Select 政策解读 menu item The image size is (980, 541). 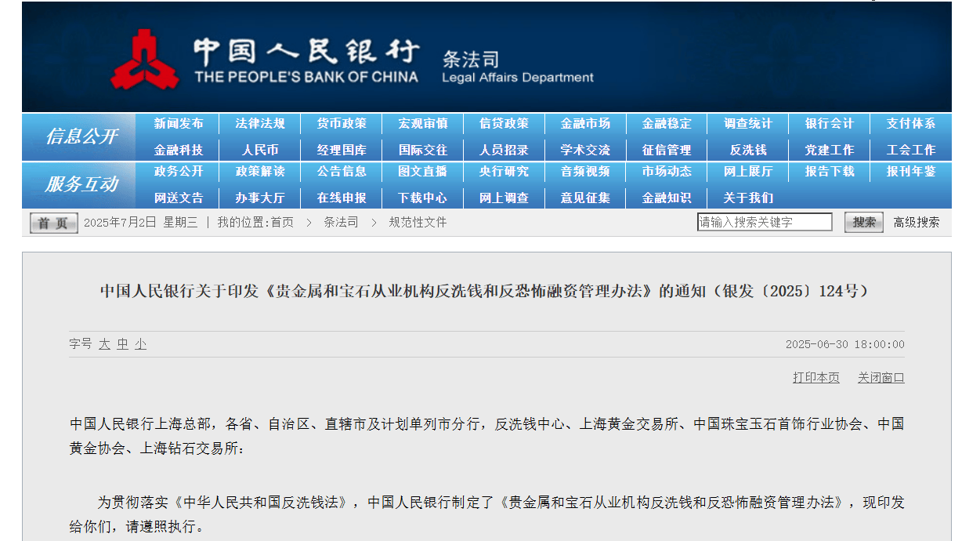click(x=260, y=172)
